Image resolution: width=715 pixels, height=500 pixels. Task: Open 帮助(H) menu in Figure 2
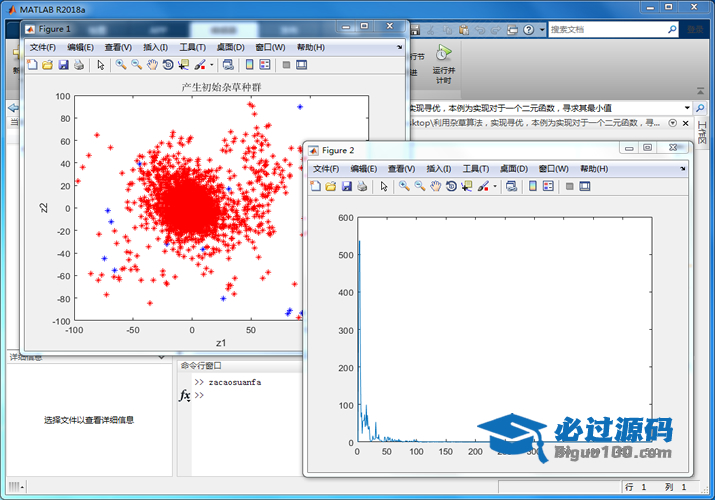coord(594,169)
